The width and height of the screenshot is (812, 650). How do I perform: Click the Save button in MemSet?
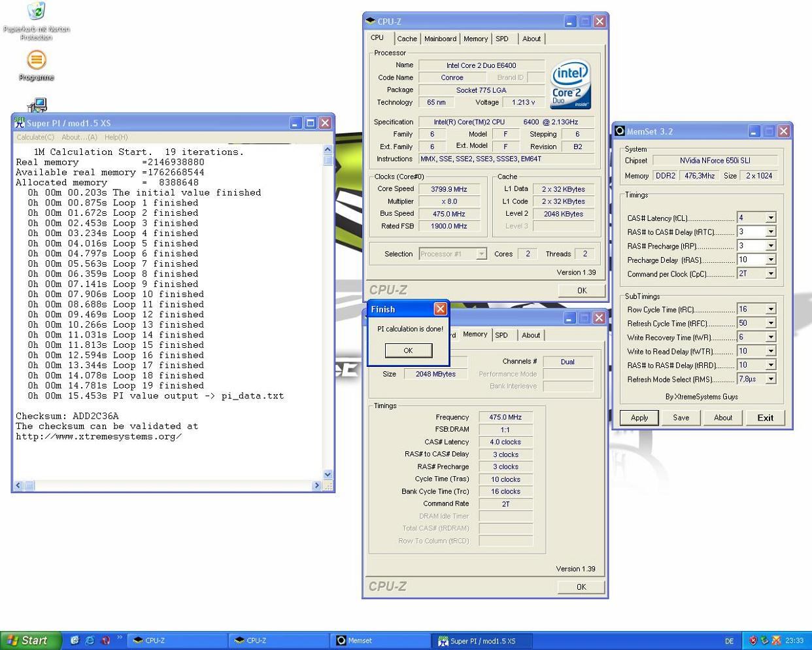click(x=681, y=418)
